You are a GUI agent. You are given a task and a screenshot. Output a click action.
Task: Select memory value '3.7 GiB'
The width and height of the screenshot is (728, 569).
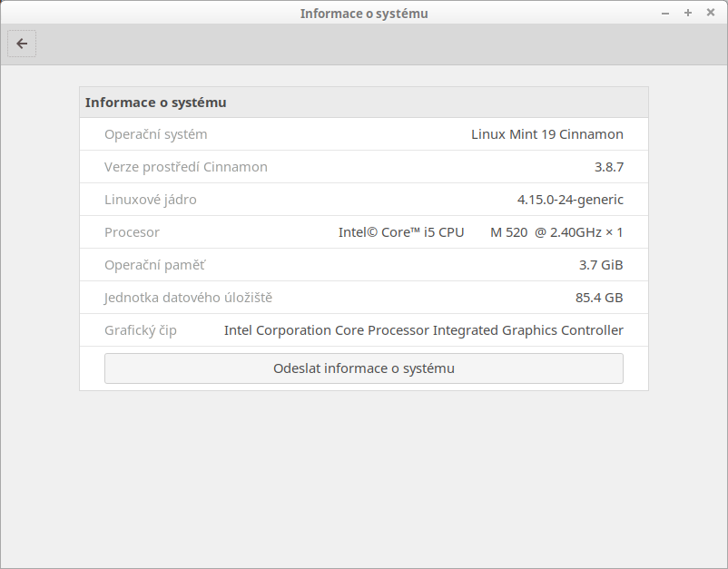601,265
